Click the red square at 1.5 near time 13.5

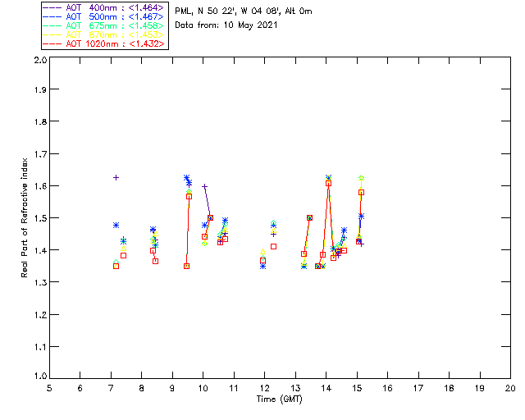[309, 217]
